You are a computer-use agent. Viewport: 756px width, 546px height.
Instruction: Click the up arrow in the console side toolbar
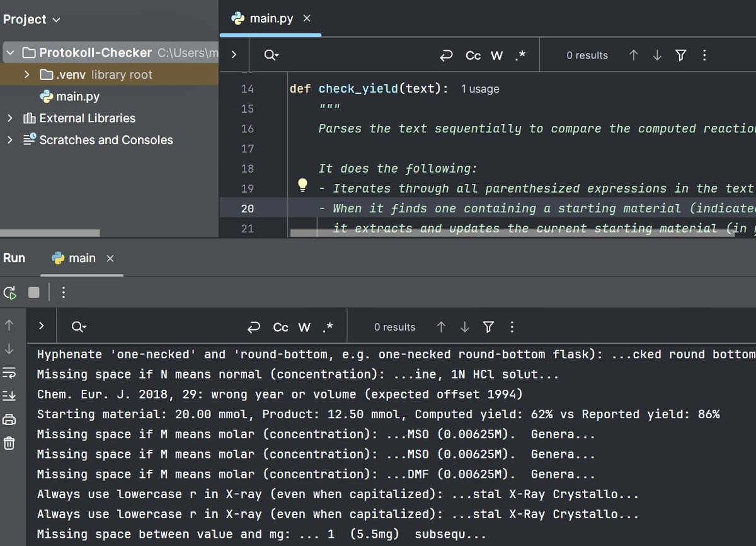tap(9, 325)
